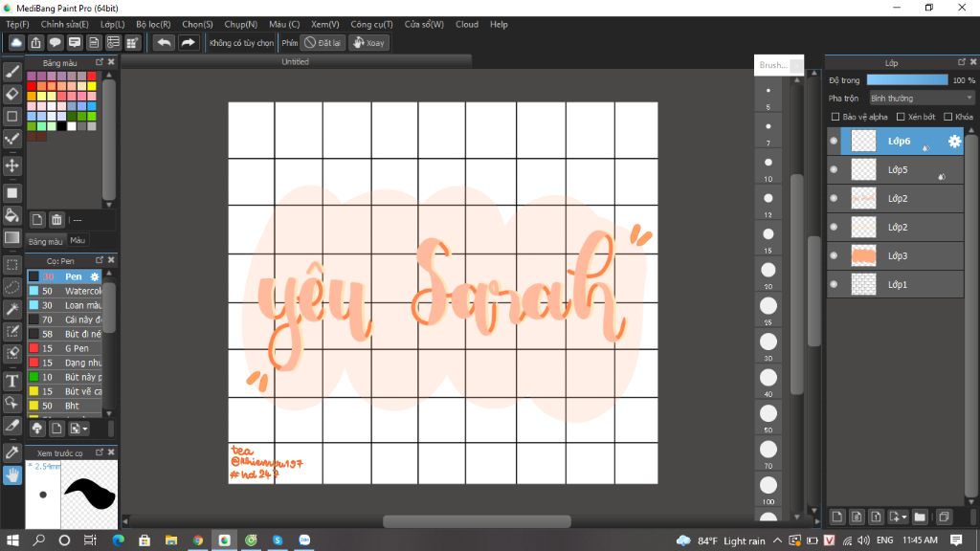This screenshot has height=551, width=980.
Task: Open Lớp6 layer settings gear
Action: click(x=954, y=142)
